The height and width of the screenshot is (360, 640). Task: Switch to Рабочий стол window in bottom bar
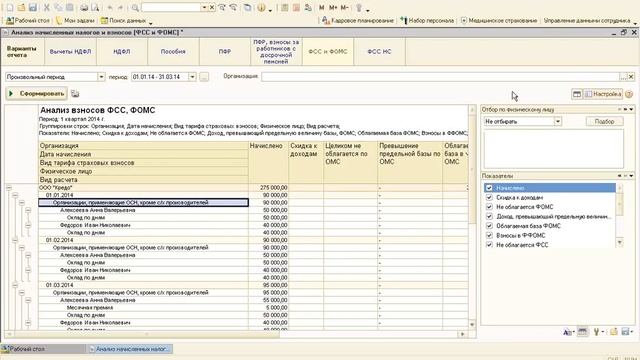pyautogui.click(x=43, y=349)
